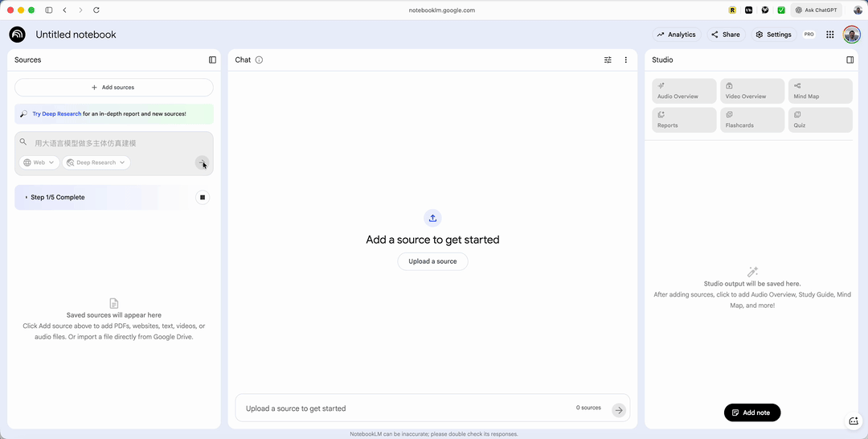Click the Chat info icon
Screen dimensions: 868x439
[x=259, y=59]
